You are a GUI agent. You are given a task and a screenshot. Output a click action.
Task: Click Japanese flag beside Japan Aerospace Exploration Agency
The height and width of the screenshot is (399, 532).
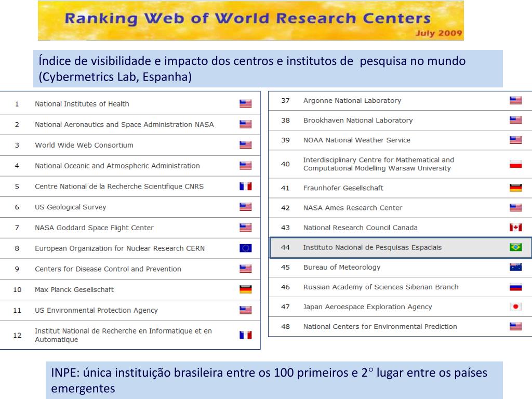515,307
